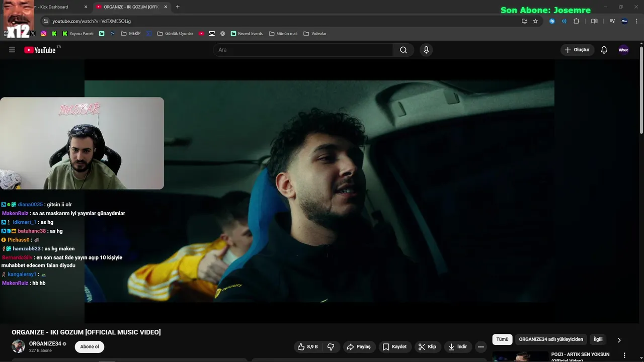Go to the YouTube home logo
The height and width of the screenshot is (362, 644).
tap(40, 50)
